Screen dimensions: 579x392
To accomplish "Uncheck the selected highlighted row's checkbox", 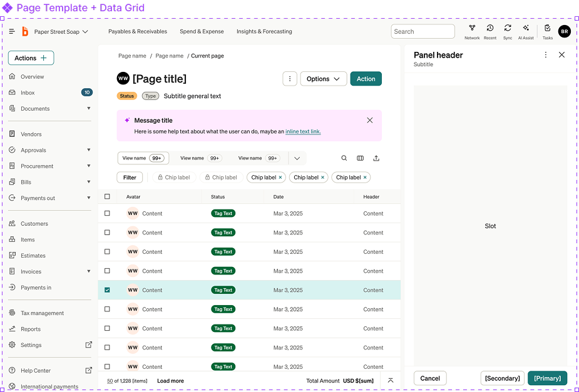I will [107, 289].
